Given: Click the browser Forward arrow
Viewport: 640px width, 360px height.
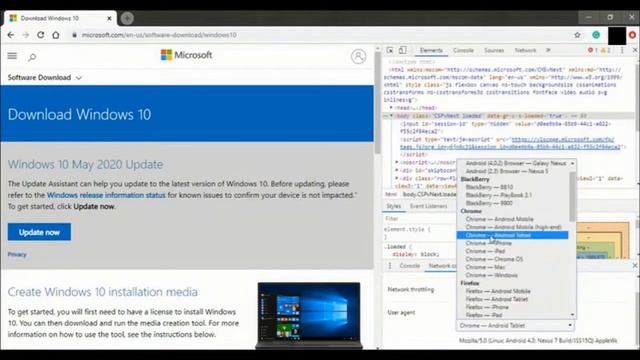Looking at the screenshot, I should (x=26, y=35).
